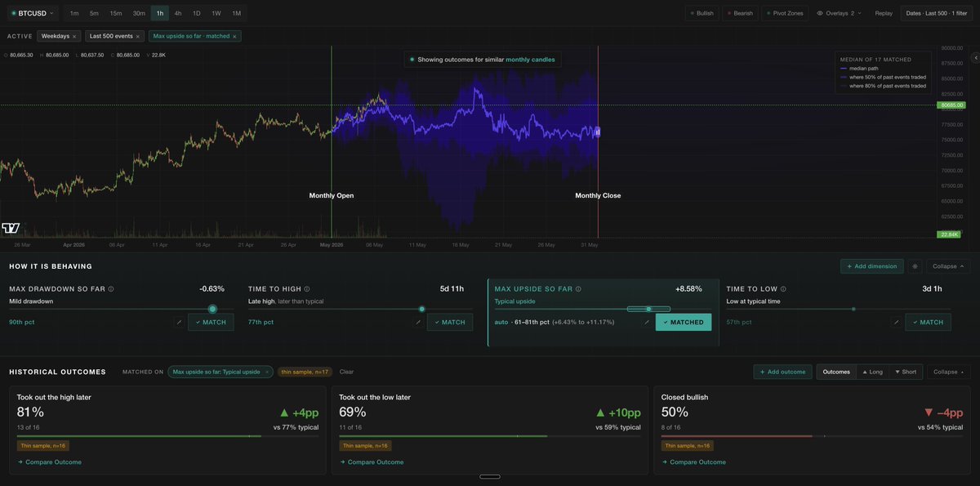Open the BTCUSD symbol selector
The height and width of the screenshot is (486, 980).
click(33, 13)
